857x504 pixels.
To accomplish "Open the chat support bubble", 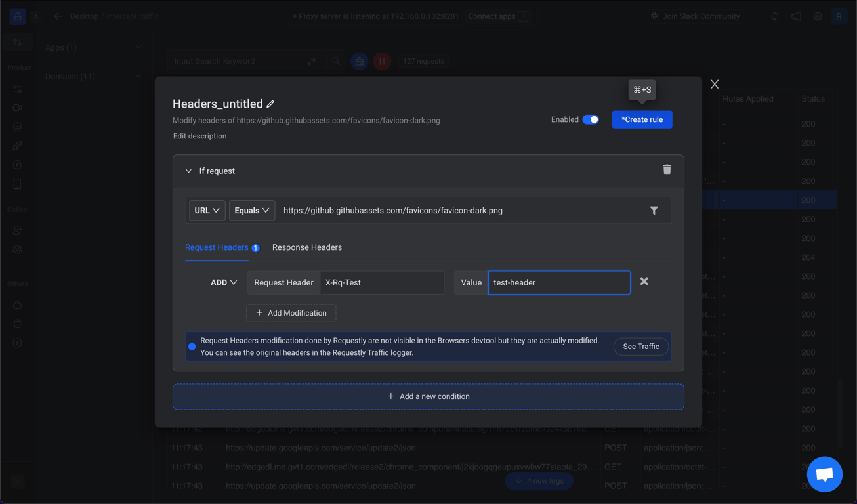I will tap(824, 474).
